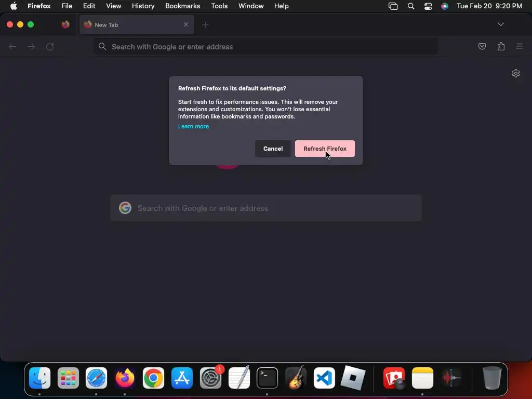The image size is (532, 399).
Task: Open a new tab with plus icon
Action: 205,25
